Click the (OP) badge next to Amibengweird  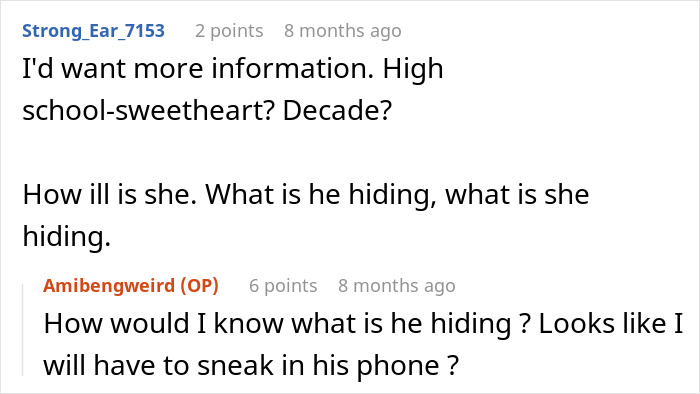(x=200, y=286)
